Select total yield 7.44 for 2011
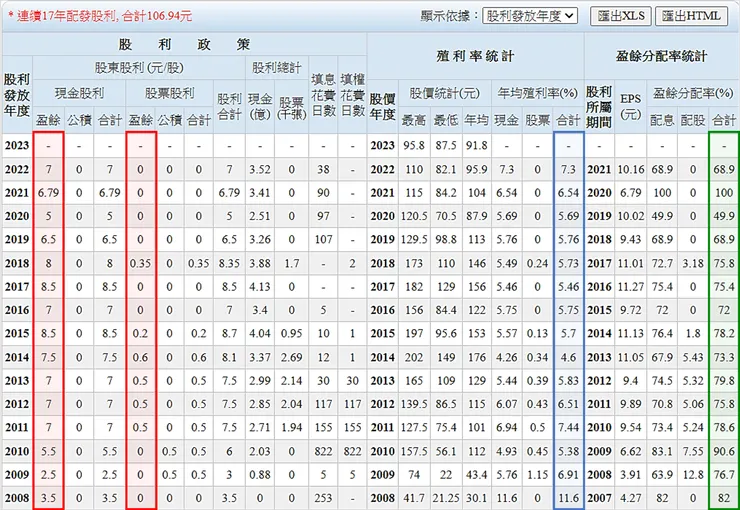 [568, 427]
